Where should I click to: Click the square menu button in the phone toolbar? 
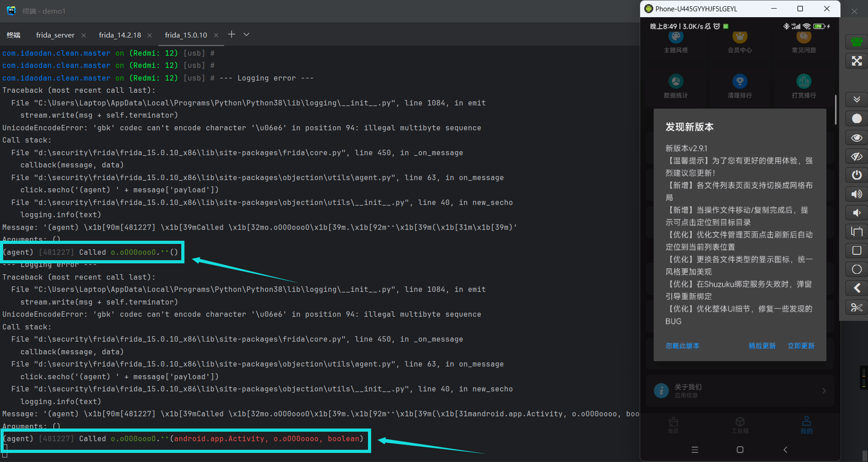[856, 251]
